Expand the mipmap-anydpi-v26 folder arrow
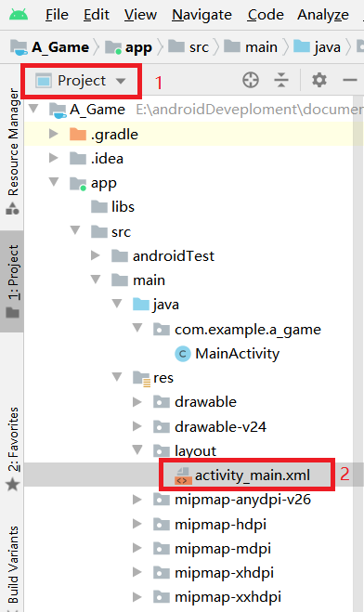Image resolution: width=364 pixels, height=612 pixels. point(136,500)
